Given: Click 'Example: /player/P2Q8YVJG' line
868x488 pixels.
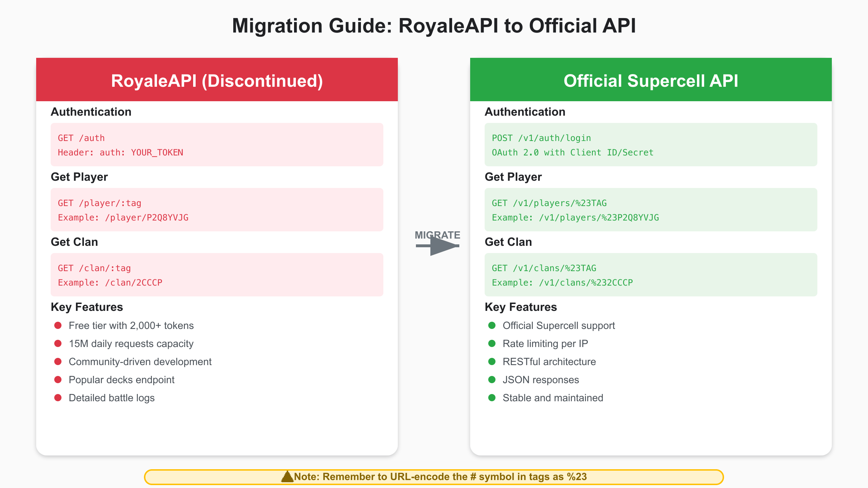Looking at the screenshot, I should click(123, 218).
